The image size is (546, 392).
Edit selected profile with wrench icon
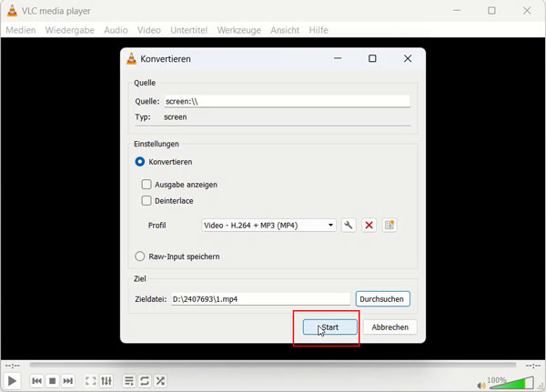pyautogui.click(x=349, y=226)
